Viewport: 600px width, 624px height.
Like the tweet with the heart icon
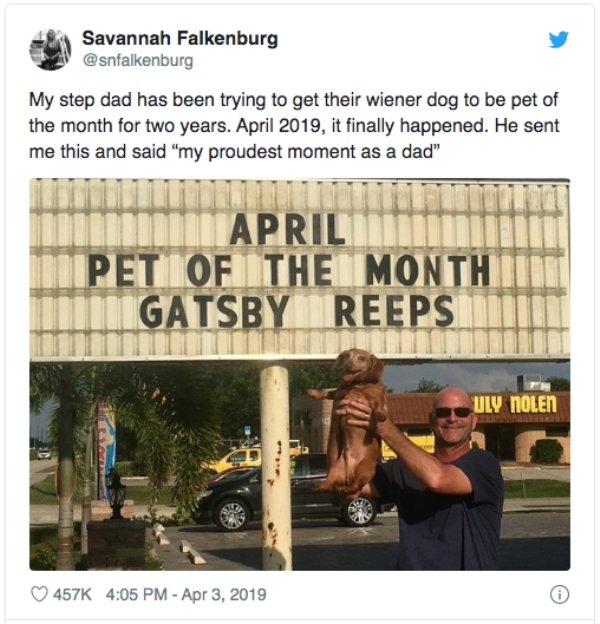click(39, 594)
